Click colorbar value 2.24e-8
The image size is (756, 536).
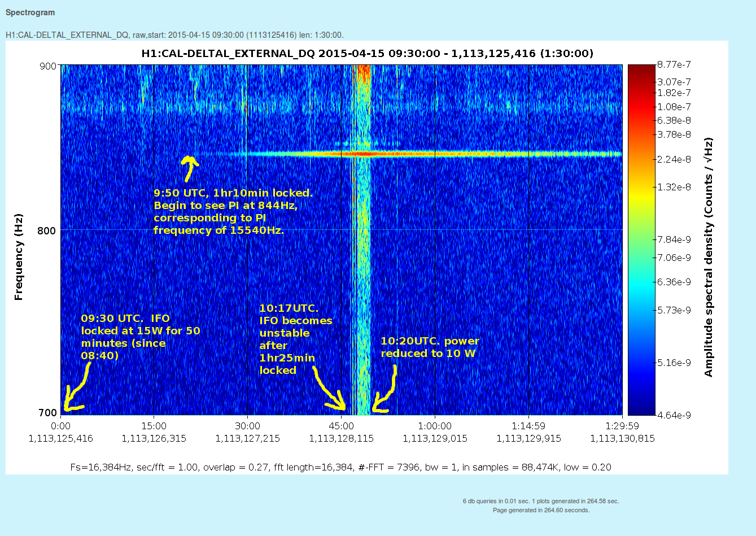pyautogui.click(x=674, y=159)
